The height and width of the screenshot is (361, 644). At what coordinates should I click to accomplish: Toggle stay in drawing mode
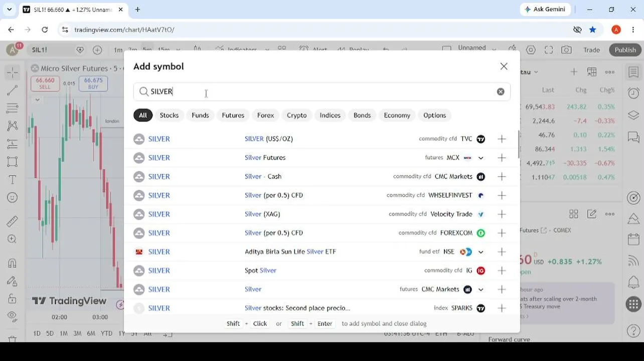[x=13, y=281]
